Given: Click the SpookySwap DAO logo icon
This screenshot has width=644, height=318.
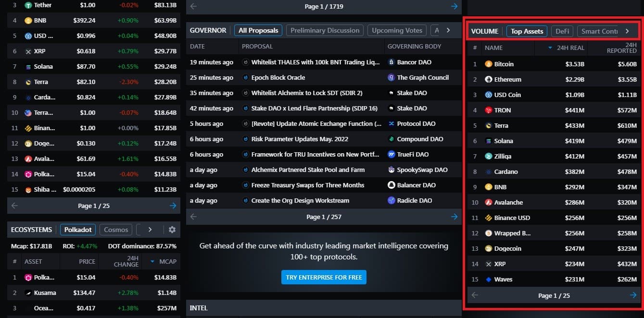Looking at the screenshot, I should [391, 170].
